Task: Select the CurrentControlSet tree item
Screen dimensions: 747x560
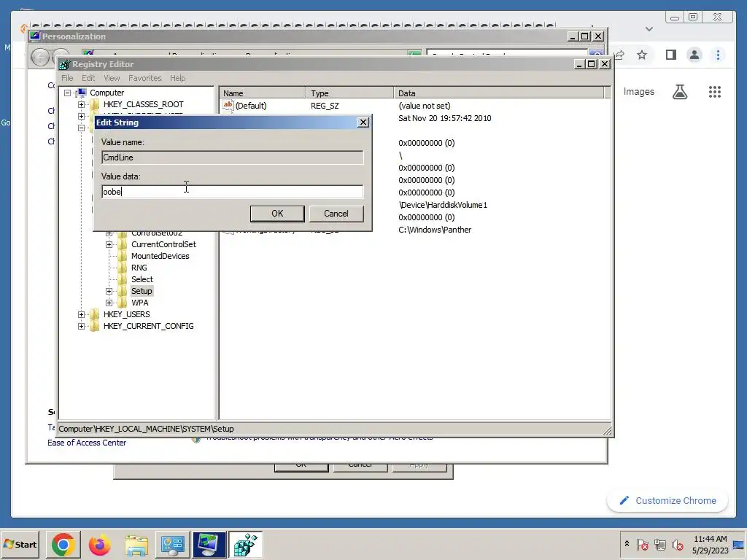Action: pos(163,244)
